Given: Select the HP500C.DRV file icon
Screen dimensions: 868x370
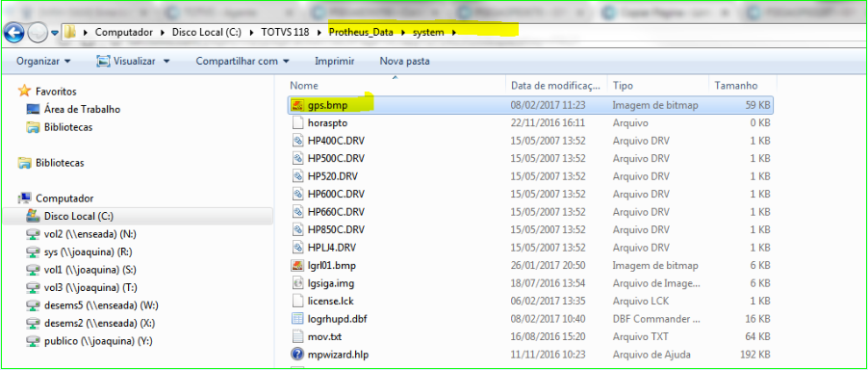Looking at the screenshot, I should [297, 158].
